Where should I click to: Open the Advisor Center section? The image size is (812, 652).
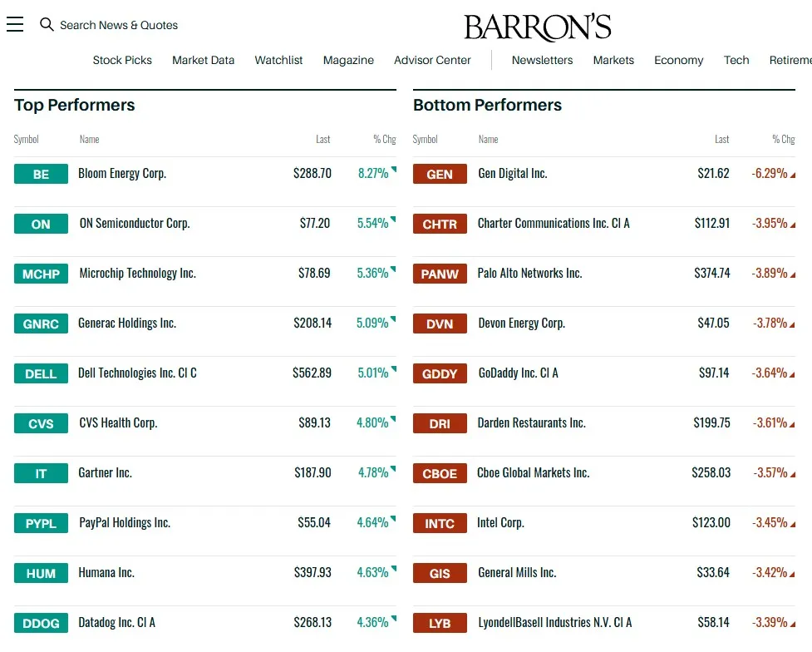click(x=432, y=60)
